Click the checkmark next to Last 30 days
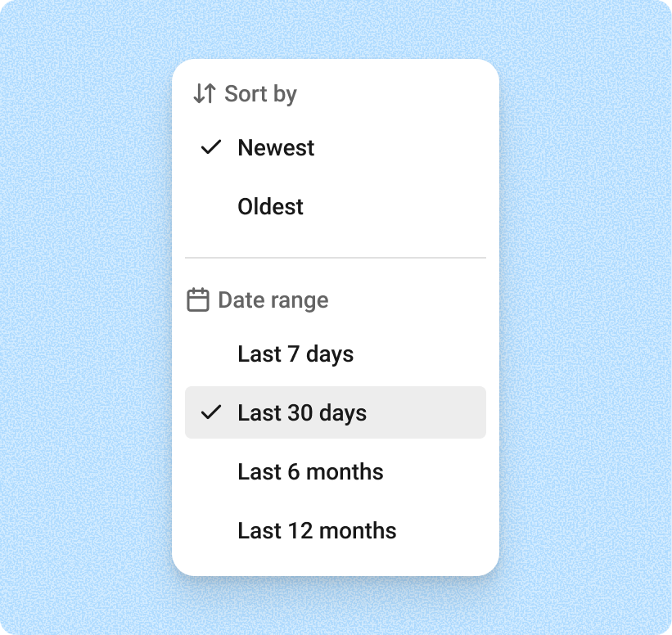Screen dimensions: 672x635 pyautogui.click(x=212, y=412)
